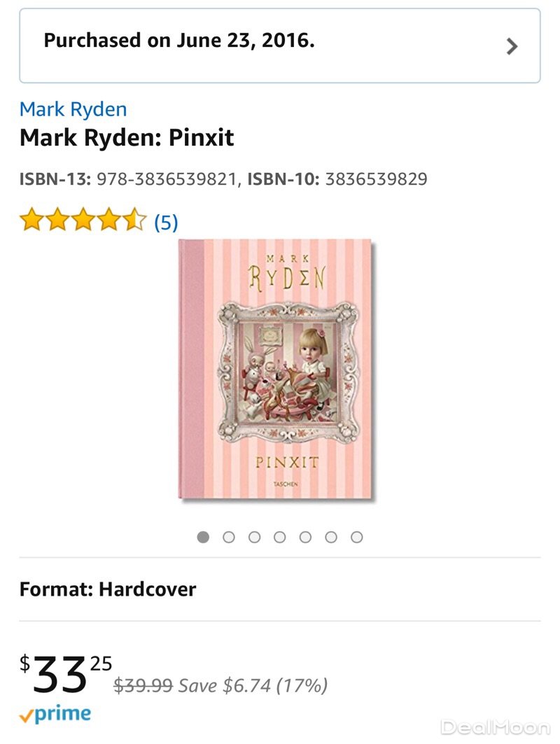Select the fifth image carousel dot
This screenshot has width=560, height=744.
click(x=306, y=538)
